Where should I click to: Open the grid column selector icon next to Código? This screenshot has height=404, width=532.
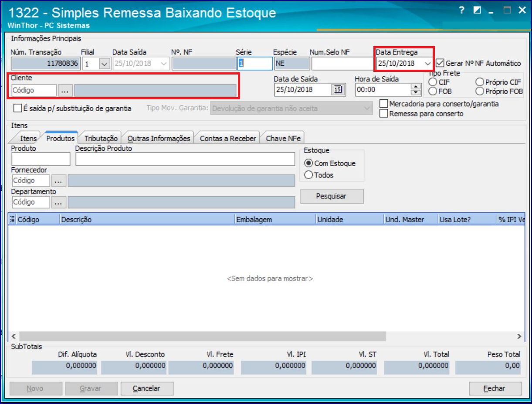point(12,220)
